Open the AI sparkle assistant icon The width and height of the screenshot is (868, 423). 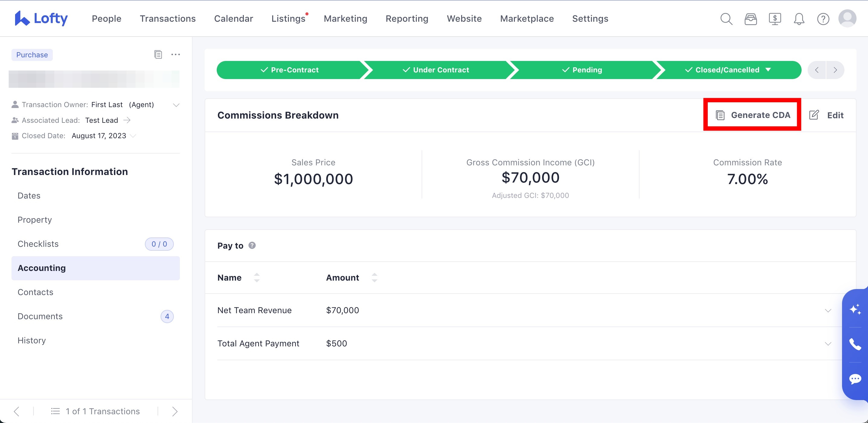click(855, 309)
